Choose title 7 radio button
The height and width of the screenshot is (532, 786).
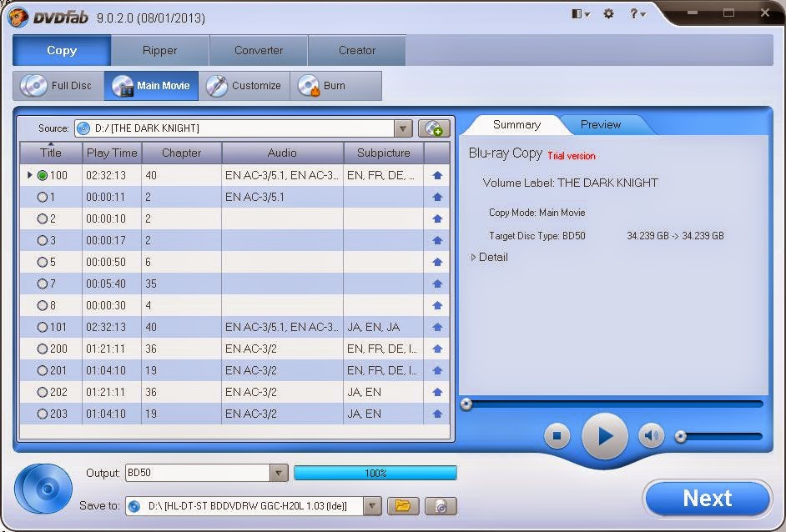pyautogui.click(x=42, y=284)
